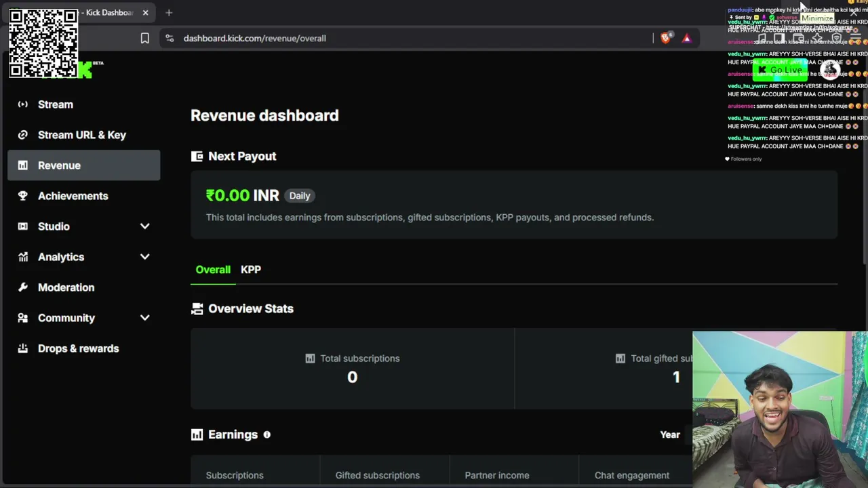Open Achievements via its trophy icon
The width and height of the screenshot is (868, 488).
point(23,196)
